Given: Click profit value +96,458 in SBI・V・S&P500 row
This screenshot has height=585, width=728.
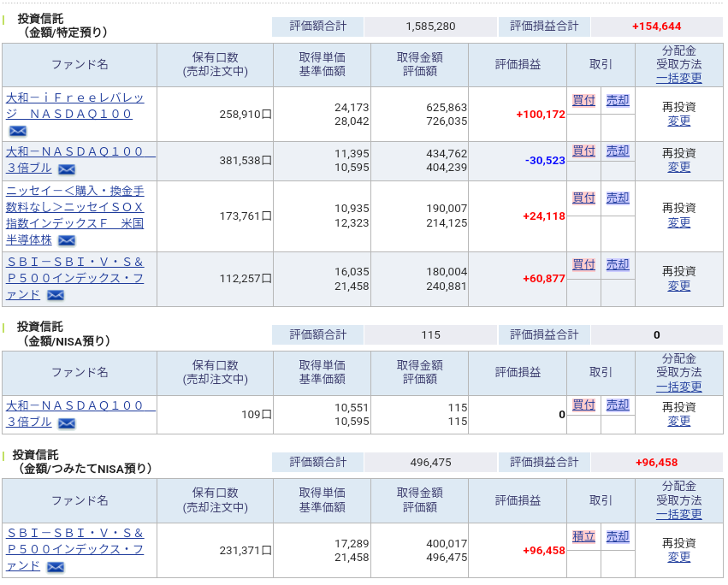Looking at the screenshot, I should (544, 551).
